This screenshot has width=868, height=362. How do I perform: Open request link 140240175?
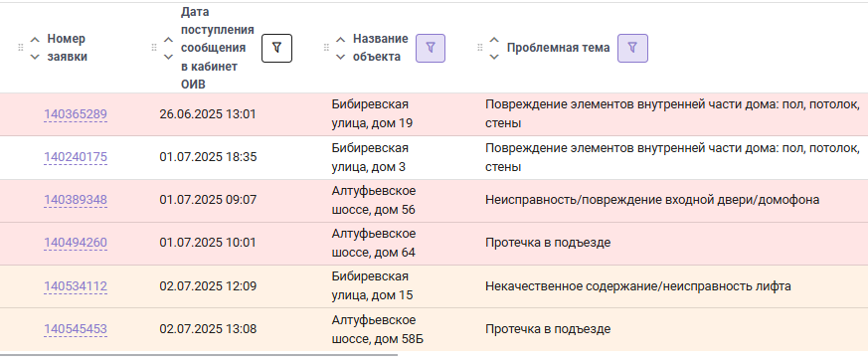(x=76, y=158)
